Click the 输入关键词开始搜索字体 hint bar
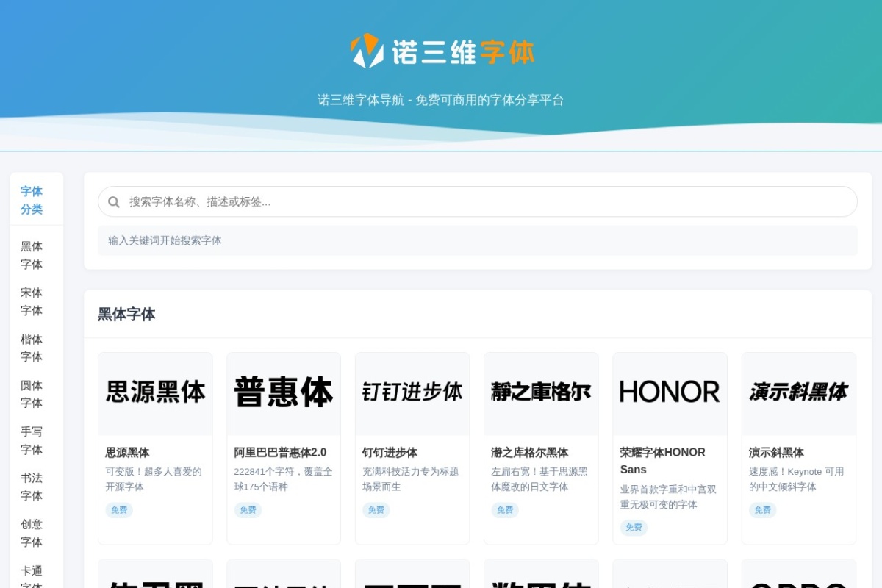Viewport: 882px width, 588px height. pyautogui.click(x=478, y=240)
